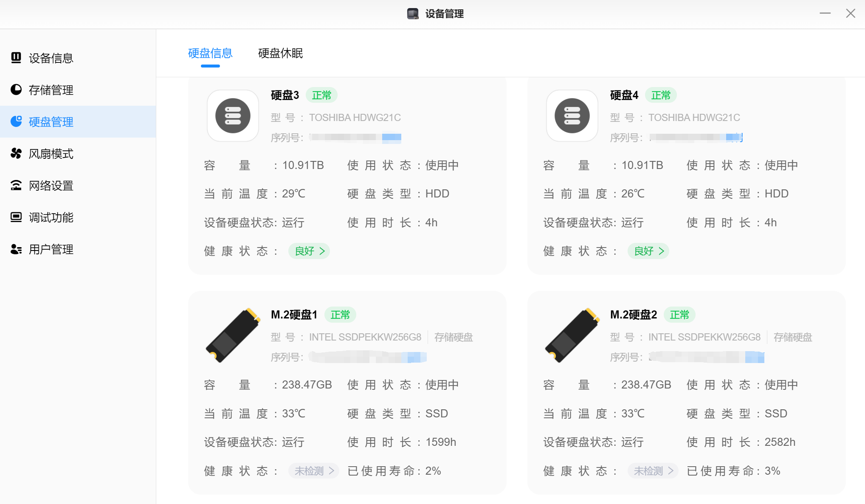865x504 pixels.
Task: Click the 网络设置 network icon
Action: (x=16, y=185)
